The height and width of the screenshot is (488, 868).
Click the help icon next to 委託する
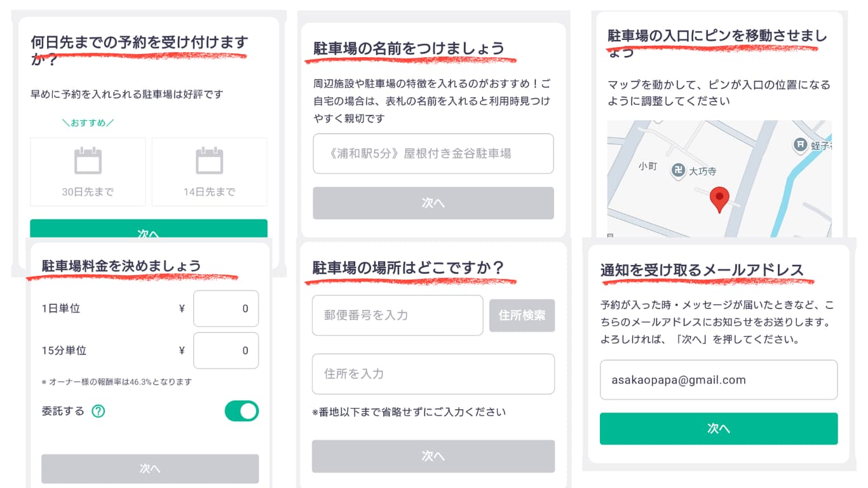click(x=98, y=411)
